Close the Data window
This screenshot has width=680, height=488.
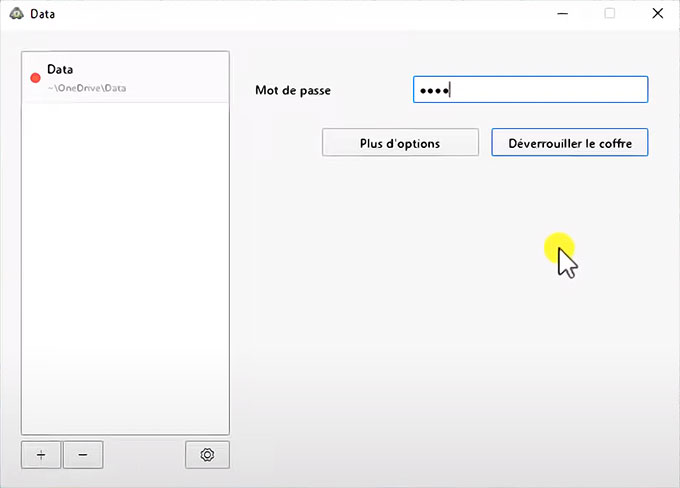[657, 13]
